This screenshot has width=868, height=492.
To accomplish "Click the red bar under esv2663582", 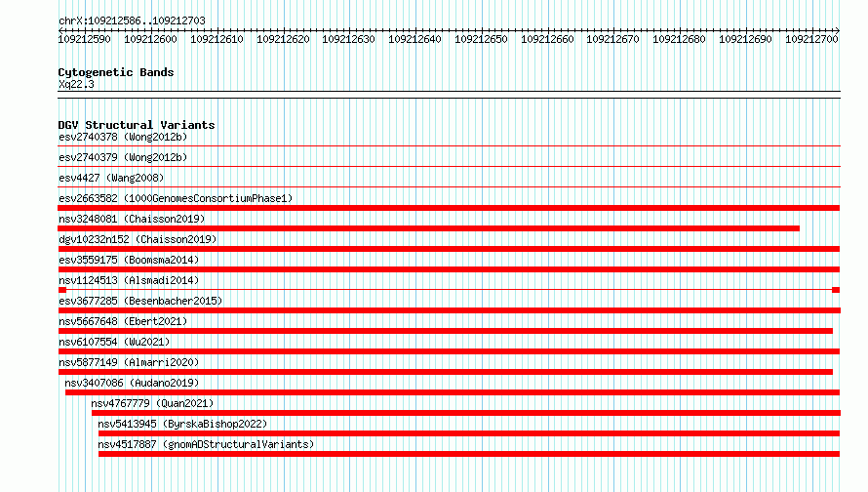I will point(449,208).
